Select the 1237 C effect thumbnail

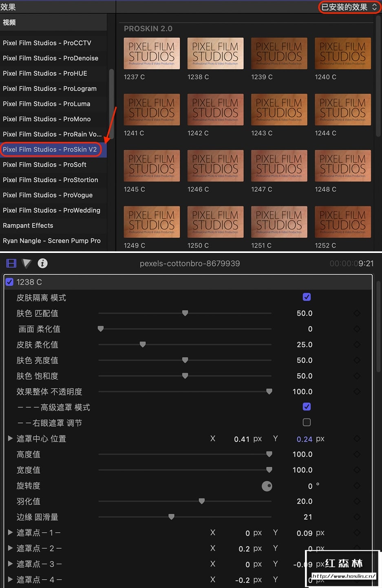click(152, 53)
